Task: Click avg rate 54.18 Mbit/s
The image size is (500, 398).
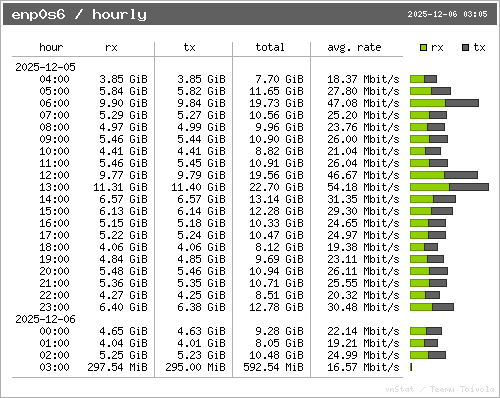Action: click(x=363, y=187)
